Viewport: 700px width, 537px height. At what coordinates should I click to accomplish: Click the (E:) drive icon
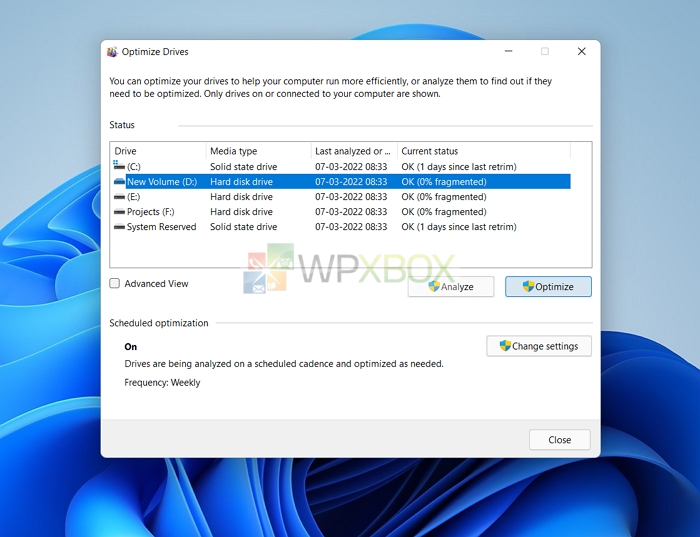119,197
